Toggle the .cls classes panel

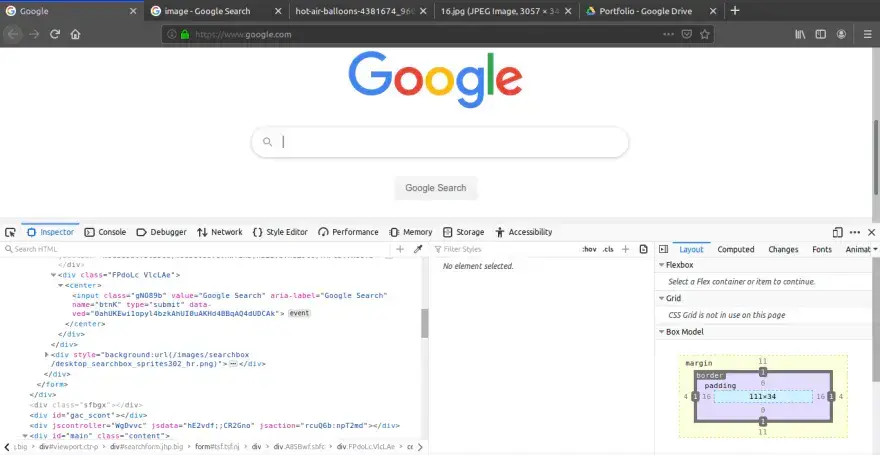(608, 249)
